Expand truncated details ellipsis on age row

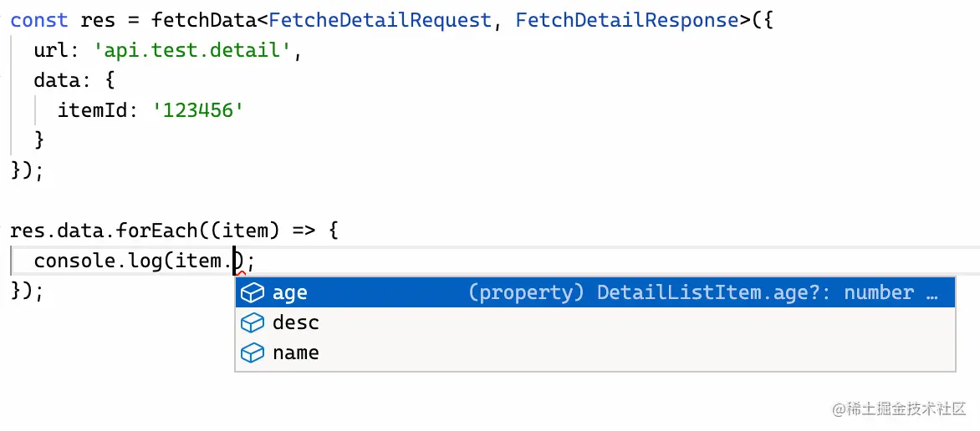932,292
